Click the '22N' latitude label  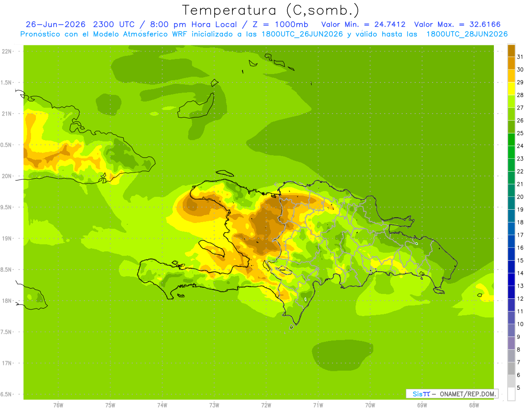pos(7,51)
